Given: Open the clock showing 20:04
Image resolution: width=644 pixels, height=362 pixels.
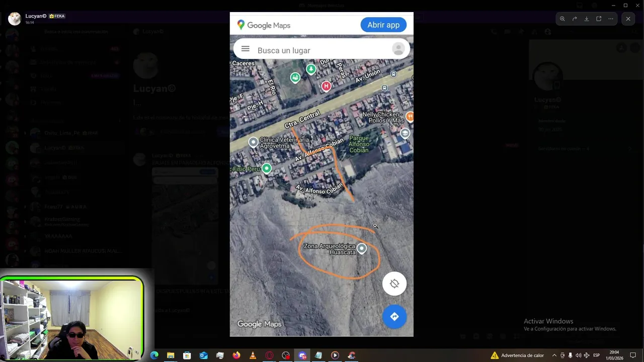Looking at the screenshot, I should point(614,355).
